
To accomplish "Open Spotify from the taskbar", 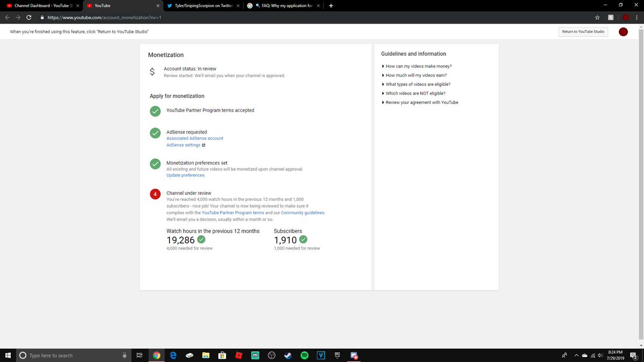I will coord(304,355).
